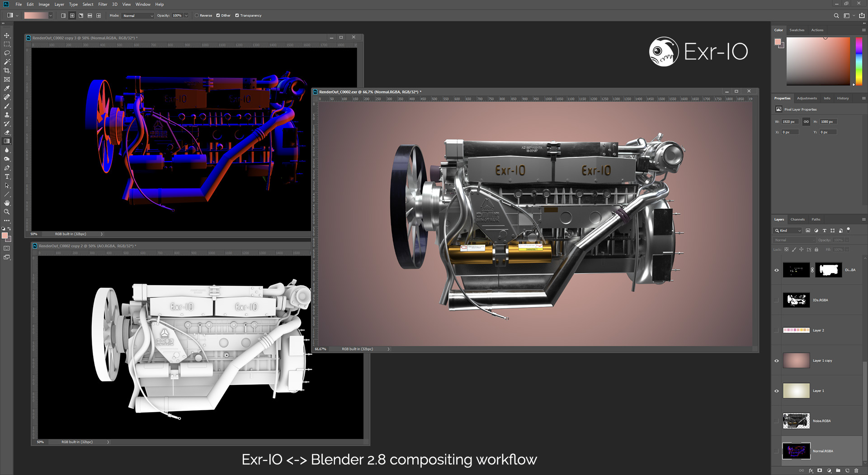Click the lock all layer icon
This screenshot has width=868, height=475.
(816, 249)
